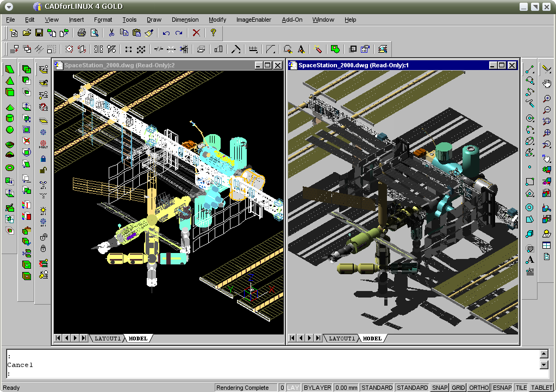Go to next tab in SpaceStation_2000.dwg:1 window
This screenshot has height=392, width=556.
309,338
